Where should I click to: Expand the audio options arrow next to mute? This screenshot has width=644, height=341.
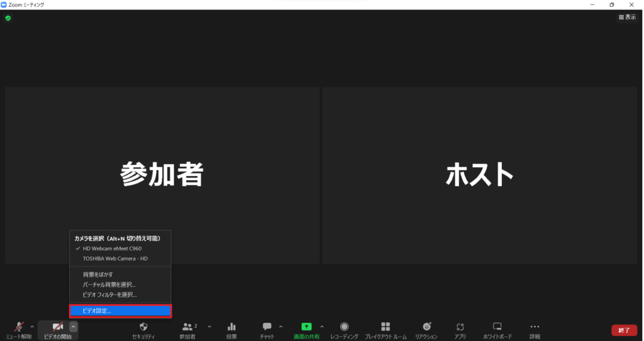point(32,327)
